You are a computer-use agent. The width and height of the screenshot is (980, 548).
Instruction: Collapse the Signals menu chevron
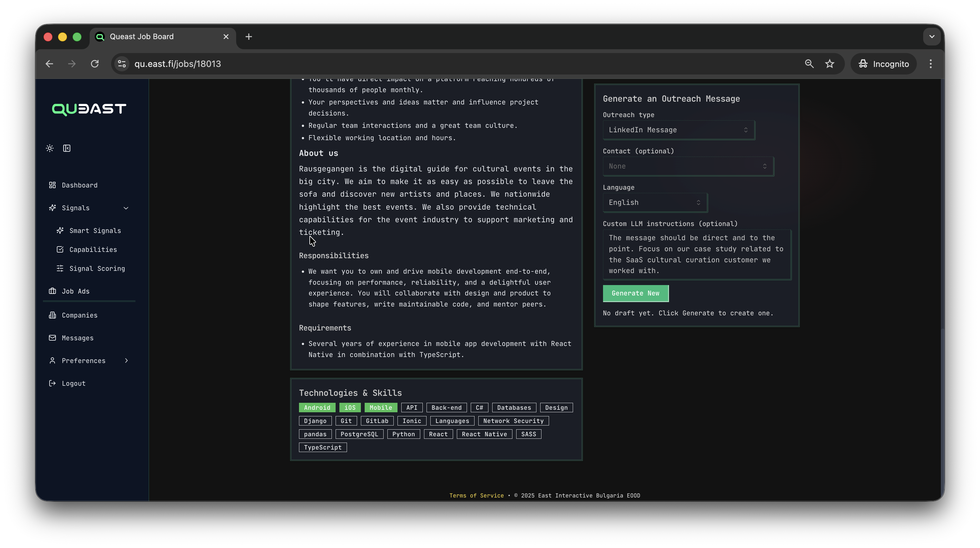(x=126, y=208)
